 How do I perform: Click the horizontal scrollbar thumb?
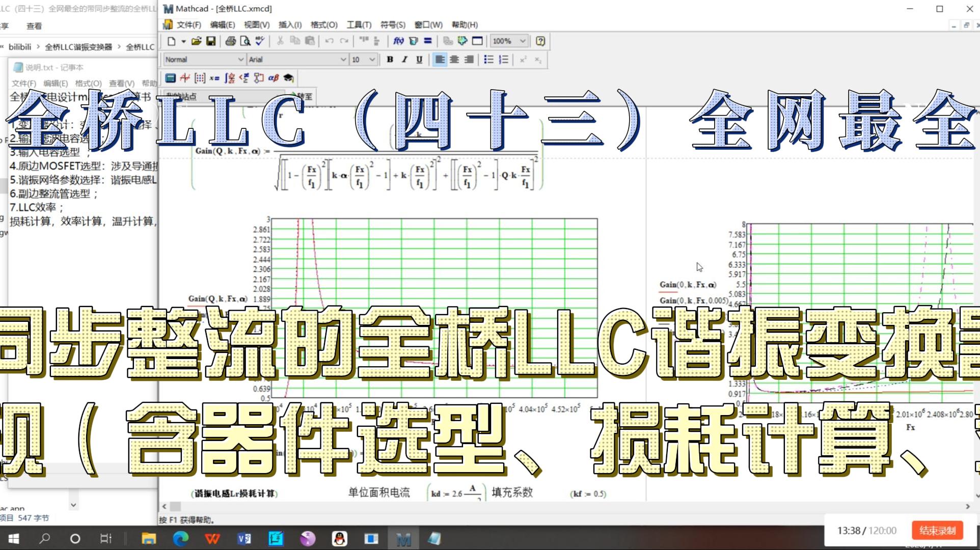[x=175, y=506]
